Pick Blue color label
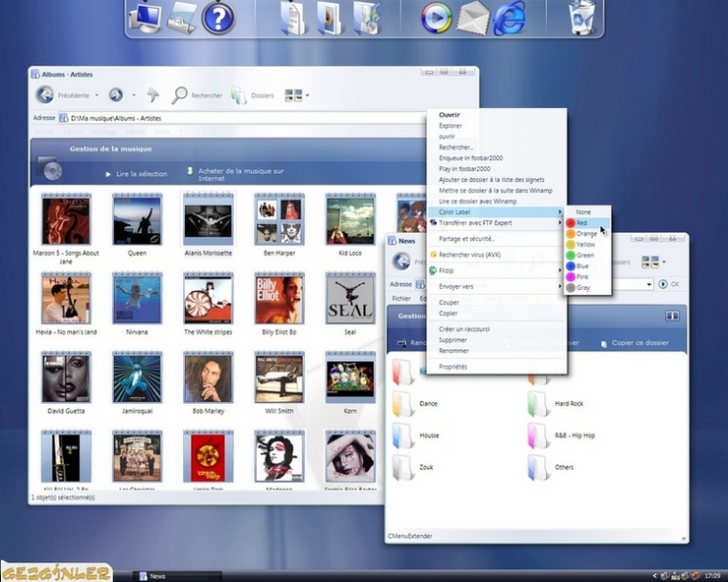The width and height of the screenshot is (728, 582). (x=587, y=266)
